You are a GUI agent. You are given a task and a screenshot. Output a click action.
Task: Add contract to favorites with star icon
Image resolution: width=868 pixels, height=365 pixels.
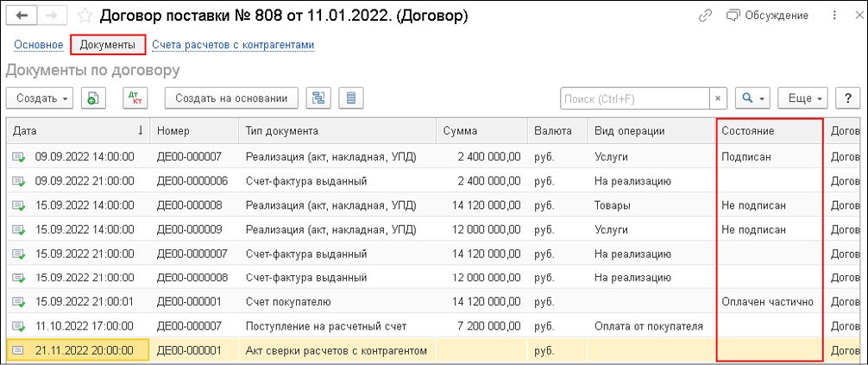pos(85,16)
